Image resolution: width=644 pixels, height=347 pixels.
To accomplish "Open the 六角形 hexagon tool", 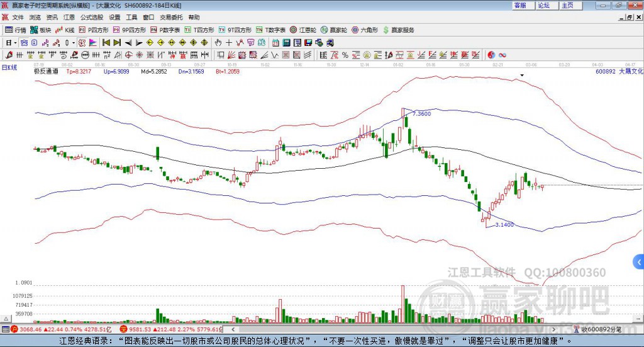I will pos(365,30).
